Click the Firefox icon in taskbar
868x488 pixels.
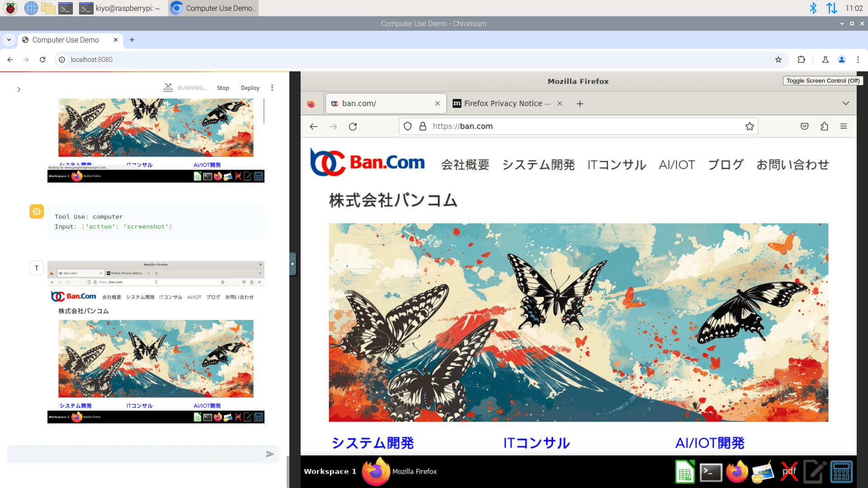pyautogui.click(x=737, y=471)
